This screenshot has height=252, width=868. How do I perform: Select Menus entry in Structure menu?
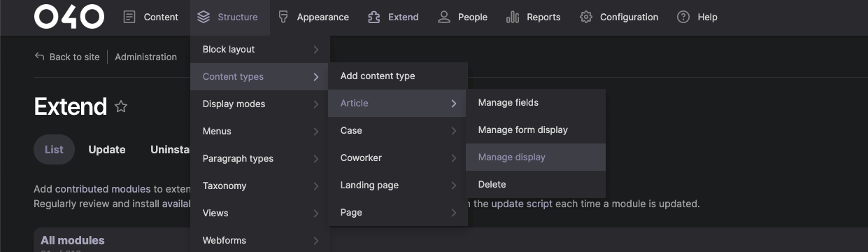pos(259,132)
